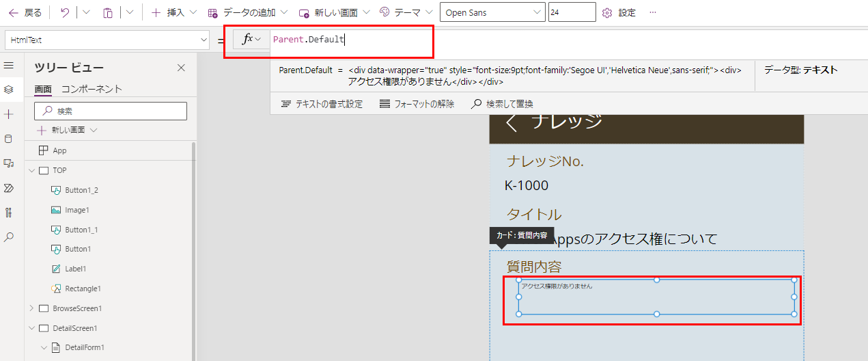Click the insert plus icon in the left rail
Viewport: 868px width, 361px height.
(9, 114)
